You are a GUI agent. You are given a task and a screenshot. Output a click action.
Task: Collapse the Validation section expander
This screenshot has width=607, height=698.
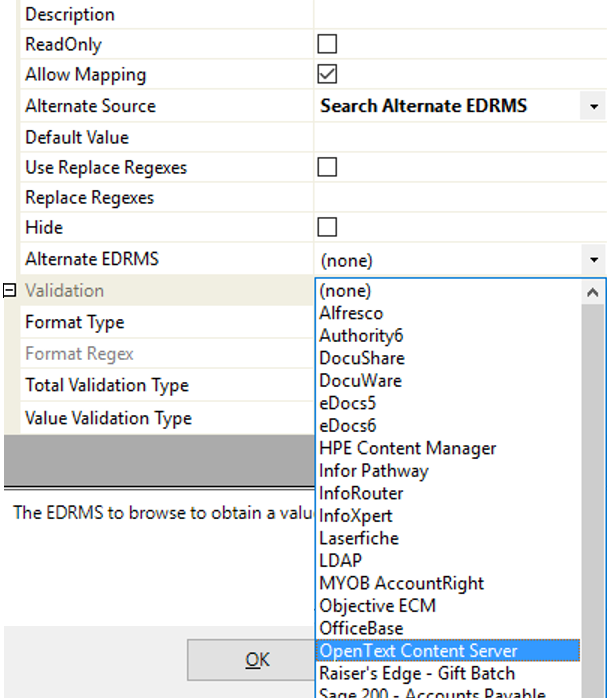(10, 291)
